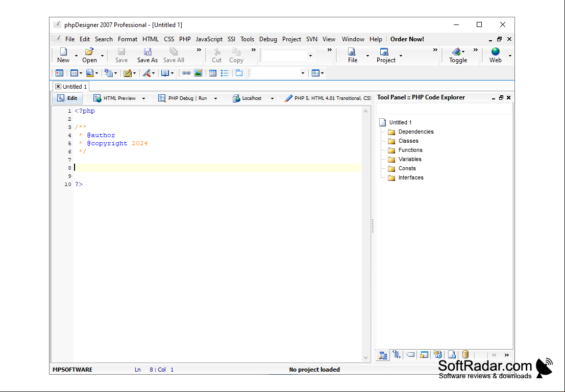
Task: Open the JavaScript menu
Action: 209,39
